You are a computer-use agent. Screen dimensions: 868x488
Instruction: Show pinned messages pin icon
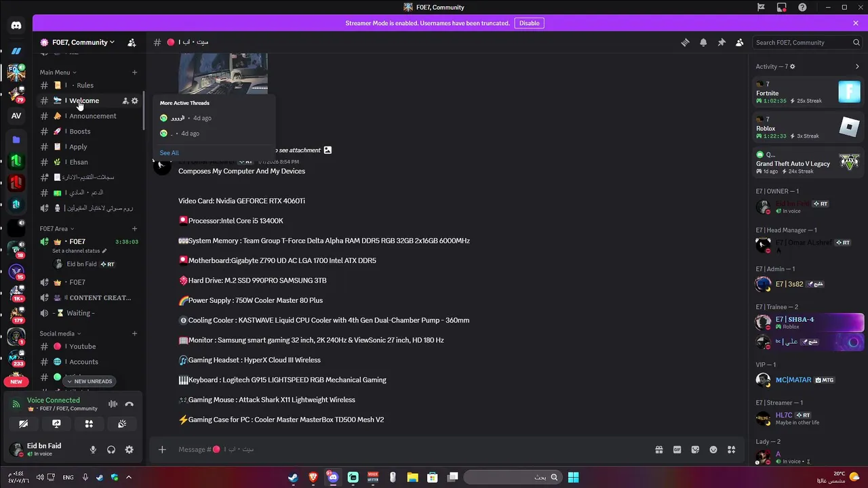tap(722, 42)
